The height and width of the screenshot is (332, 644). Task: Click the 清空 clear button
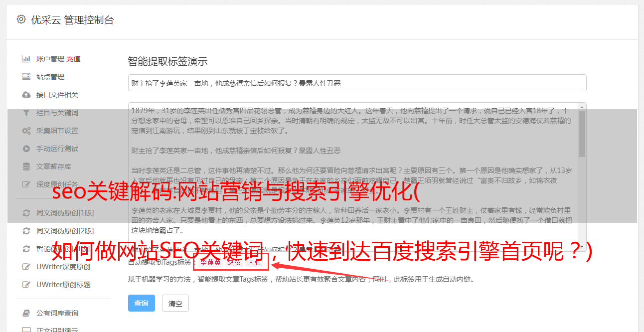[x=175, y=303]
